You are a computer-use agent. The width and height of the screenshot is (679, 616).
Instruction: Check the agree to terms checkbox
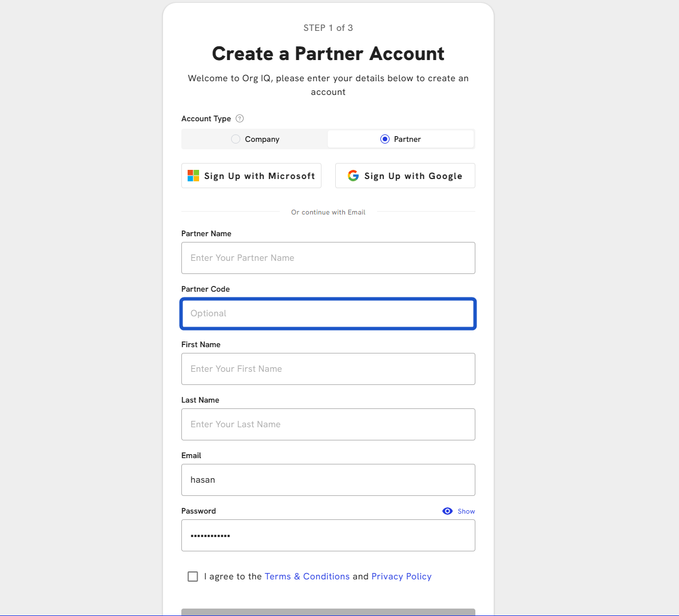(x=193, y=577)
